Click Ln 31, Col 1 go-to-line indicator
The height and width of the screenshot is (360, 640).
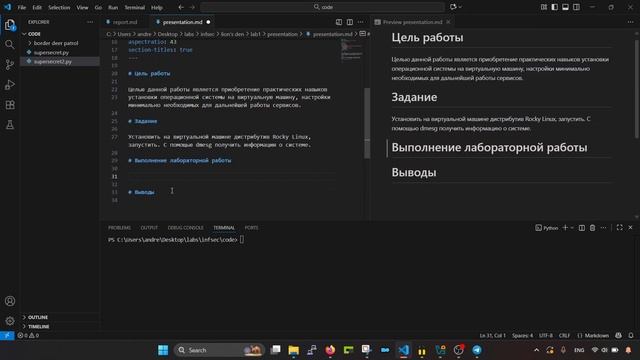point(492,336)
